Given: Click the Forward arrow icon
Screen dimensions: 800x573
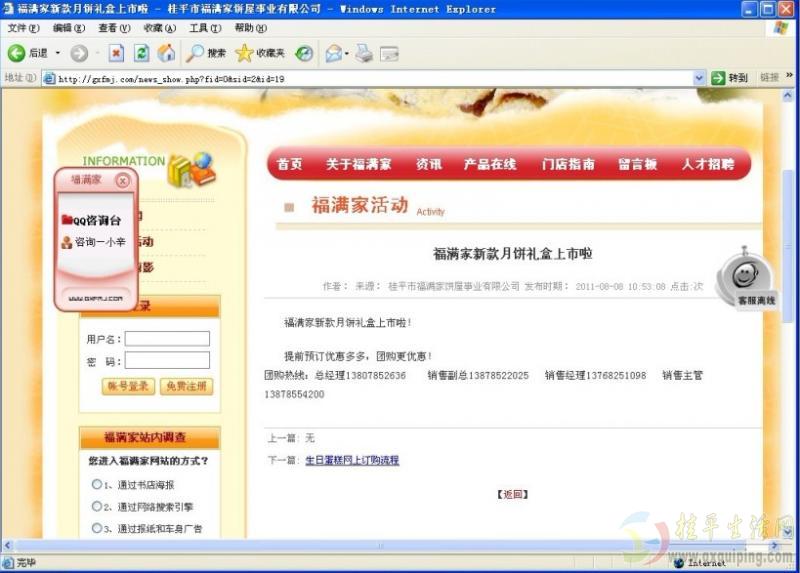Looking at the screenshot, I should click(79, 53).
